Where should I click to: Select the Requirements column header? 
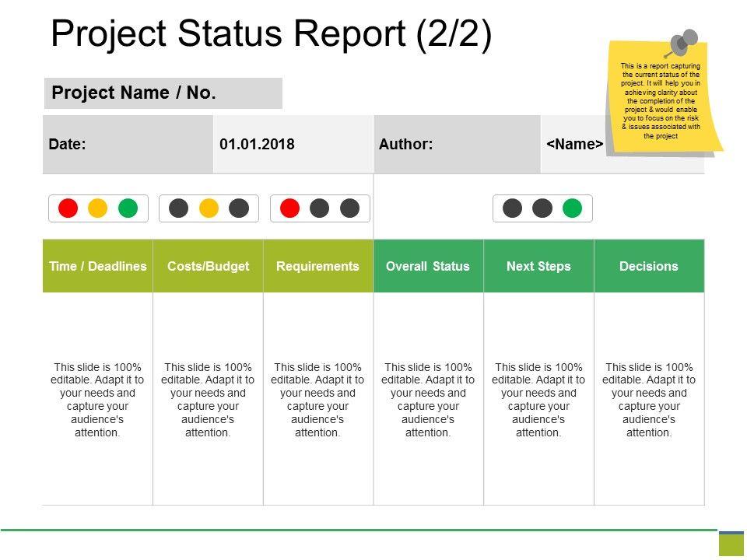(x=318, y=266)
